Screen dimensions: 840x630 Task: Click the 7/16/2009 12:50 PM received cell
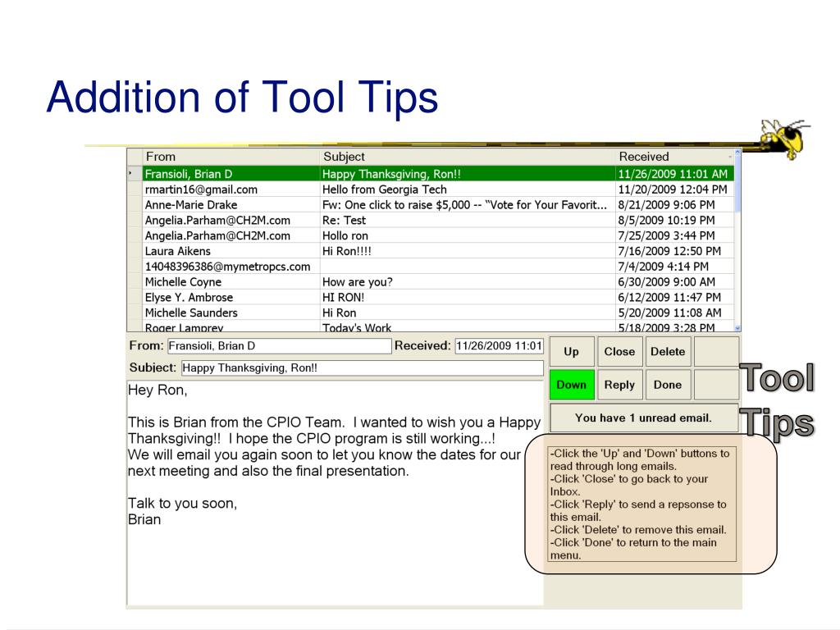pos(674,251)
